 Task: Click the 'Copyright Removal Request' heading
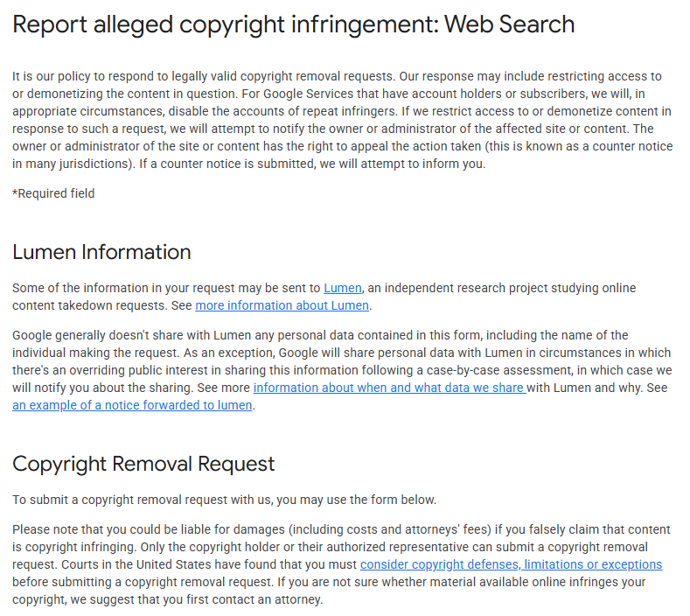coord(143,463)
